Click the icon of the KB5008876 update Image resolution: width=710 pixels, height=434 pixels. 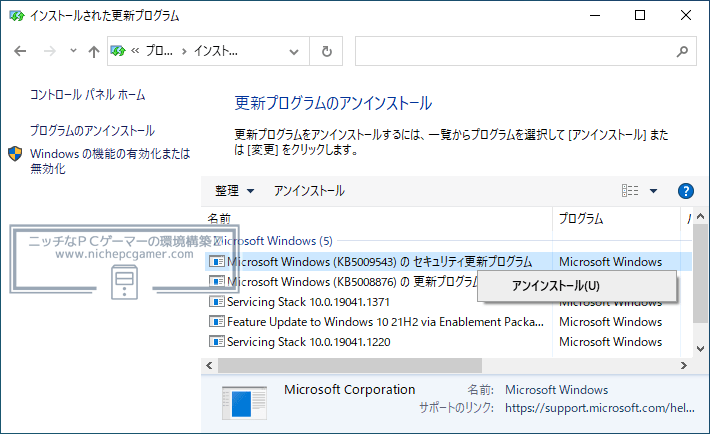point(216,281)
